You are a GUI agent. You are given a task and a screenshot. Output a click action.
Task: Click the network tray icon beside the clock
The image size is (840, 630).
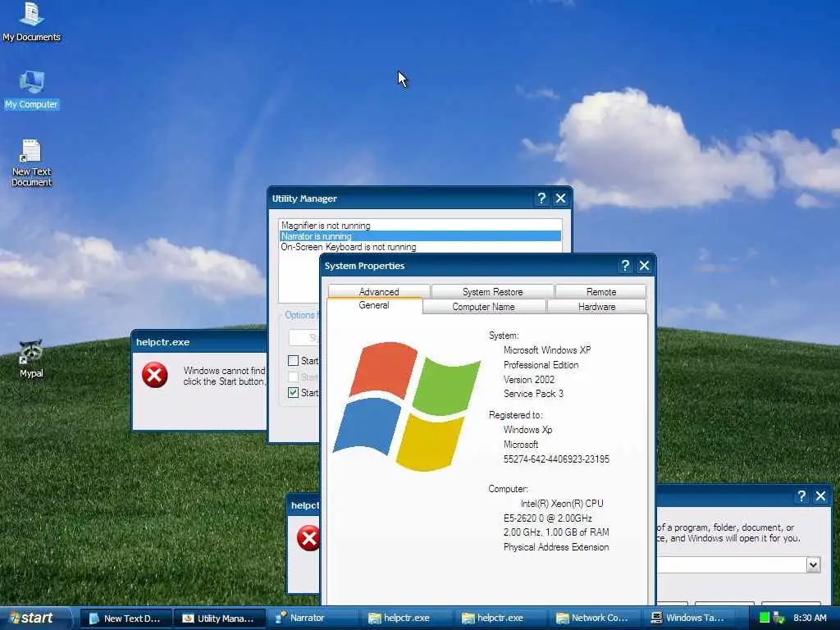coord(779,618)
